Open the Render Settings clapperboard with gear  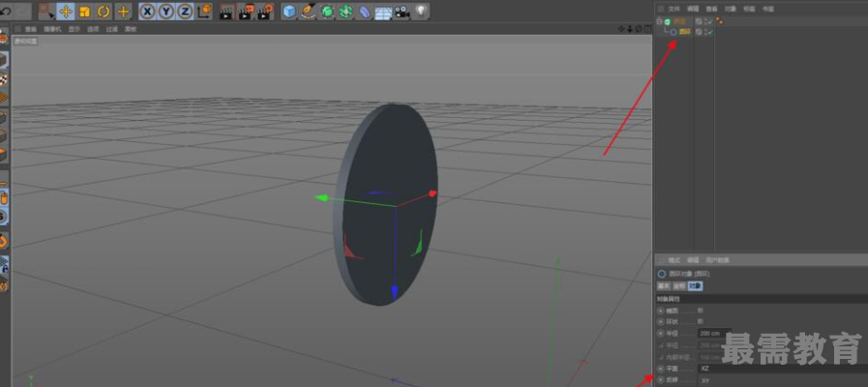pos(265,11)
